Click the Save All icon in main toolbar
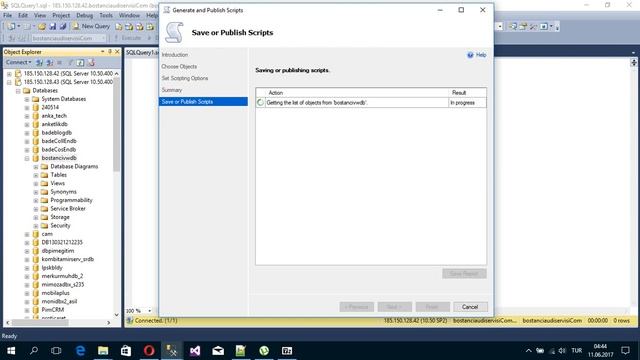The image size is (640, 360). point(63,27)
